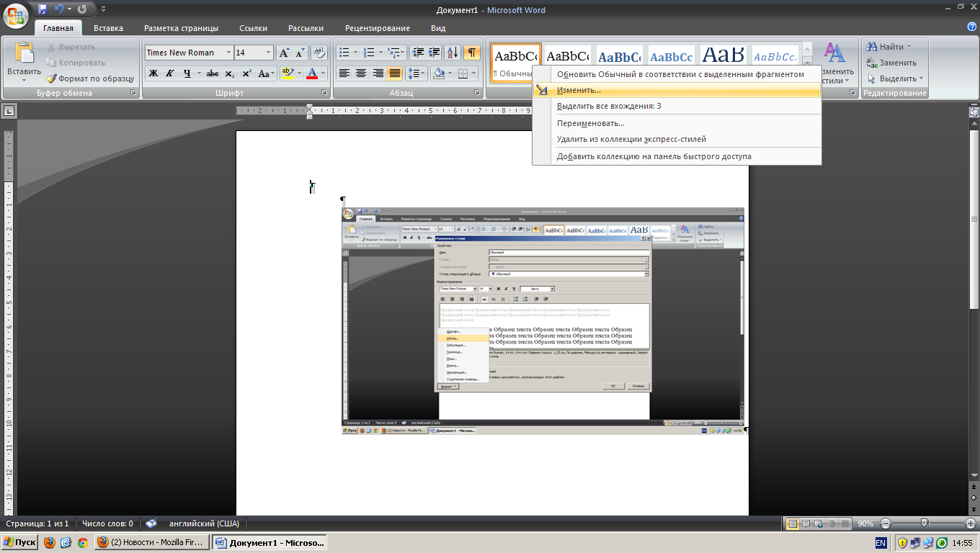Viewport: 980px width, 553px height.
Task: Click the 90% zoom level
Action: tap(865, 523)
